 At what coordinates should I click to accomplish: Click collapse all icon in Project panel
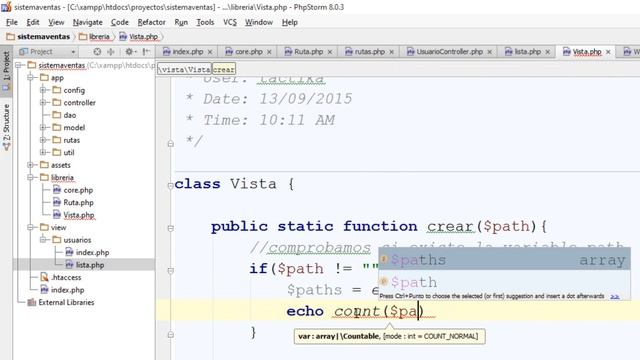point(111,52)
